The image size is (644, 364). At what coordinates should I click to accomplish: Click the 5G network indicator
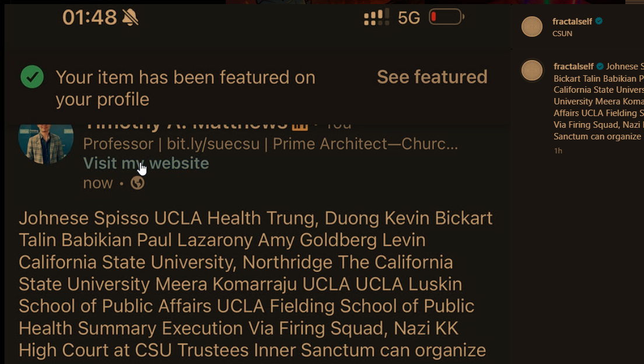pos(409,17)
